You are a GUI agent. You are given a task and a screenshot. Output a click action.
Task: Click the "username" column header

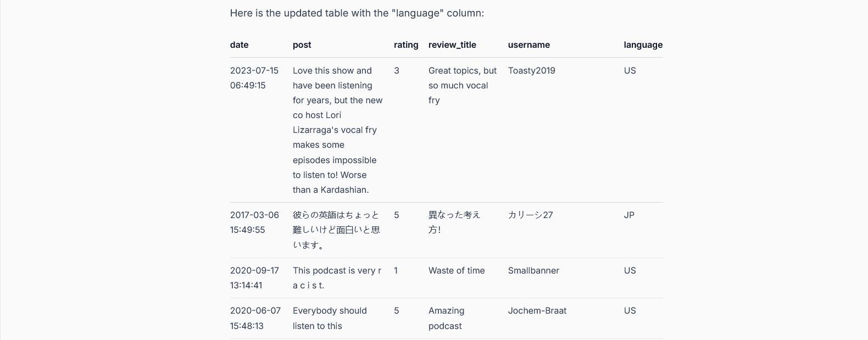[528, 45]
